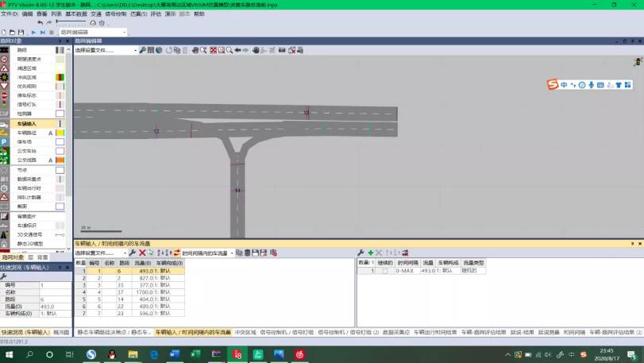Click volume cell 827.0 in vehicle inputs list
This screenshot has height=363, width=644.
142,278
